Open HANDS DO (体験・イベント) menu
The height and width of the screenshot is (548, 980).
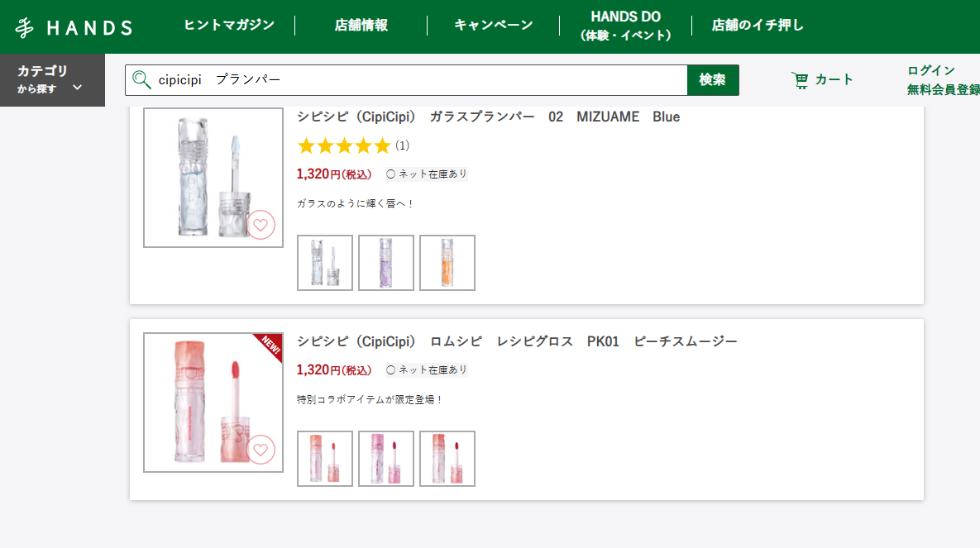pos(625,26)
